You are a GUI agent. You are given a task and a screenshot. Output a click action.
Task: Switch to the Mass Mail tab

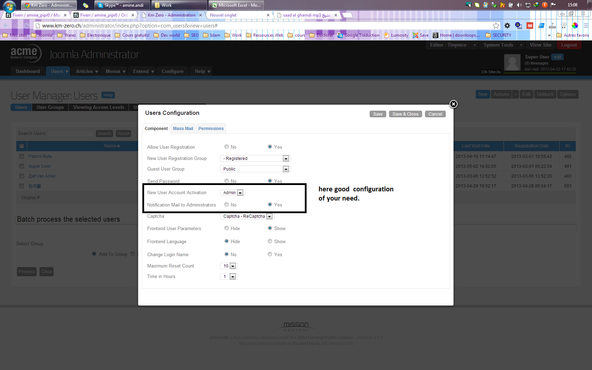183,128
